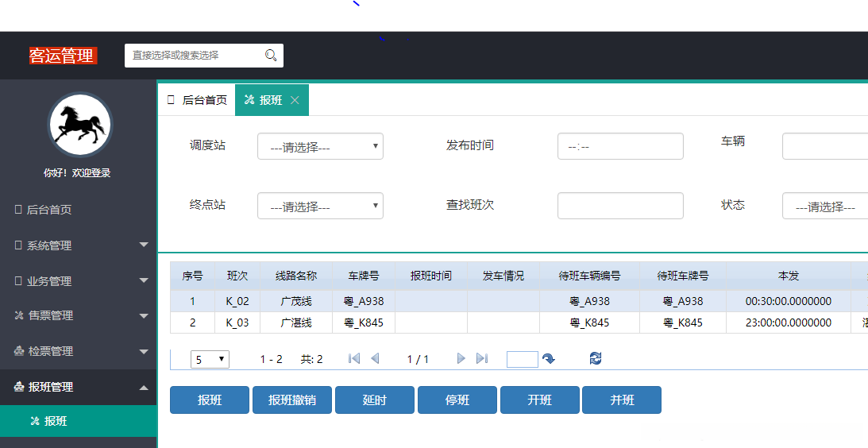Click the 报班管理 sidebar icon
Screen dimensions: 868x448
[19, 387]
